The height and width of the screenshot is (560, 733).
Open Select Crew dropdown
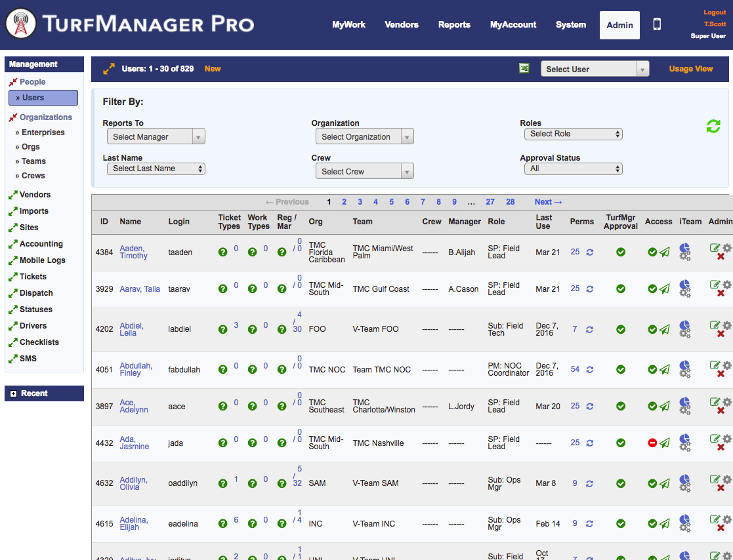tap(365, 171)
